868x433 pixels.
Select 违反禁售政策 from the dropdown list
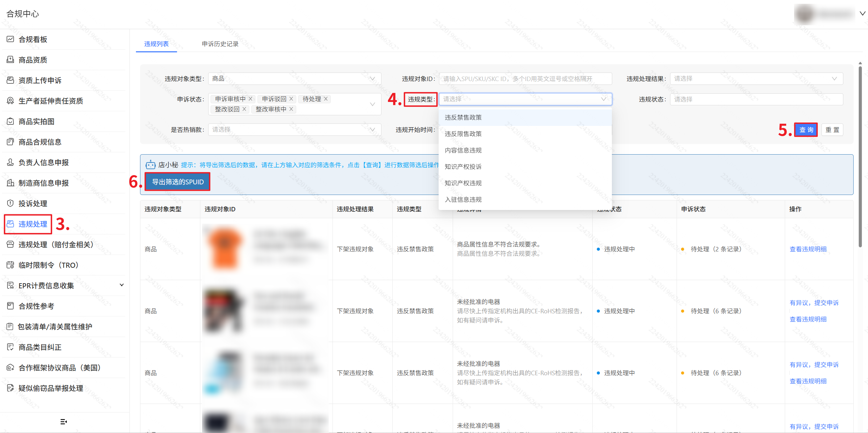[525, 117]
